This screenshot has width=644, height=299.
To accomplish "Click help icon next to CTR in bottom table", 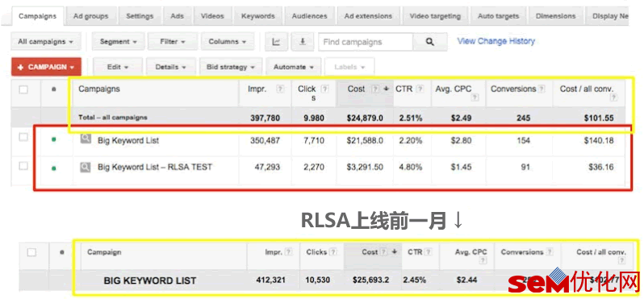I will pyautogui.click(x=429, y=252).
